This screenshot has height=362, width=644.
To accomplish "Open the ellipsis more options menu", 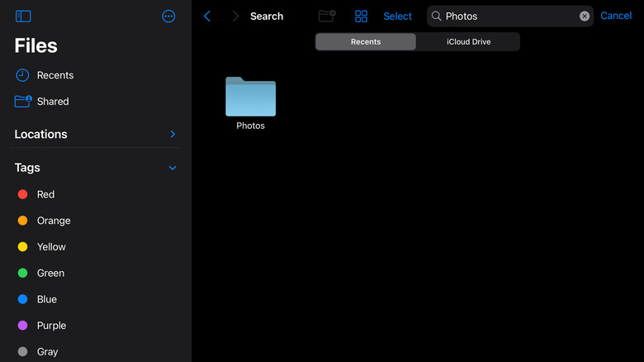I will (168, 16).
